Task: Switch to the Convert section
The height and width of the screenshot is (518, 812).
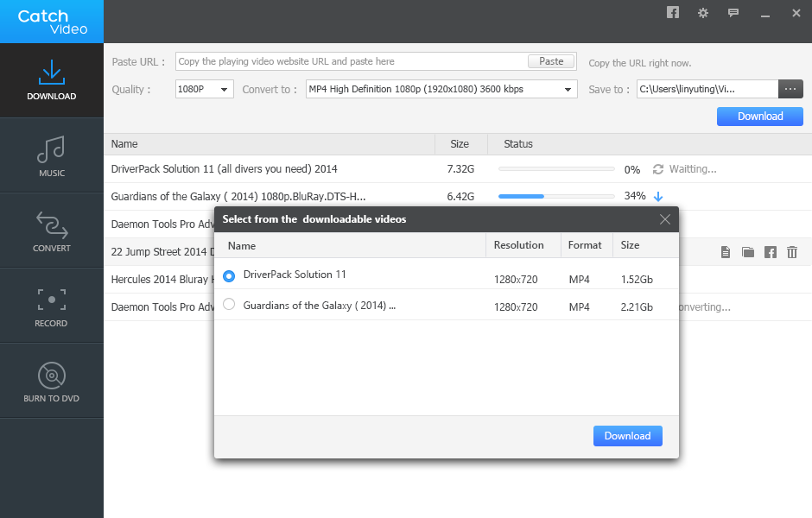Action: 52,231
